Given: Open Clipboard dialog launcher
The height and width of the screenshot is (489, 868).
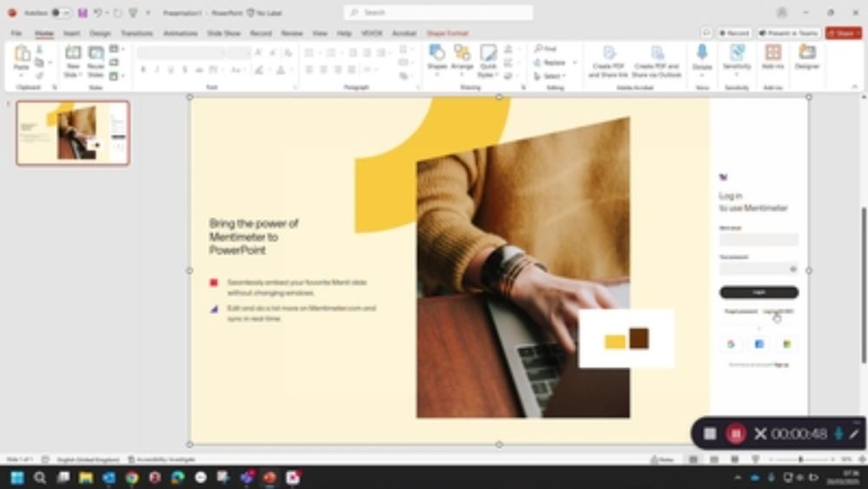Looking at the screenshot, I should pos(54,88).
